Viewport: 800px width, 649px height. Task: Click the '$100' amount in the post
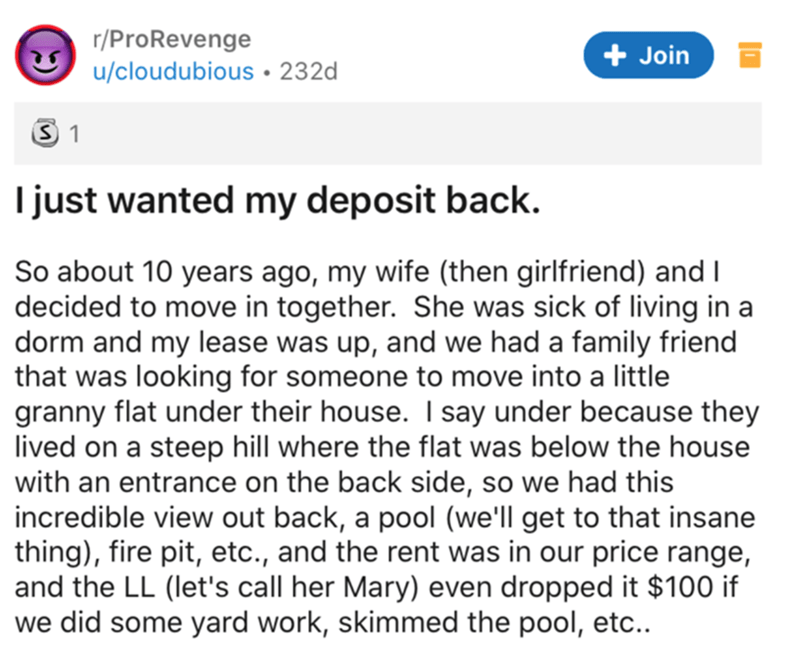coord(680,587)
